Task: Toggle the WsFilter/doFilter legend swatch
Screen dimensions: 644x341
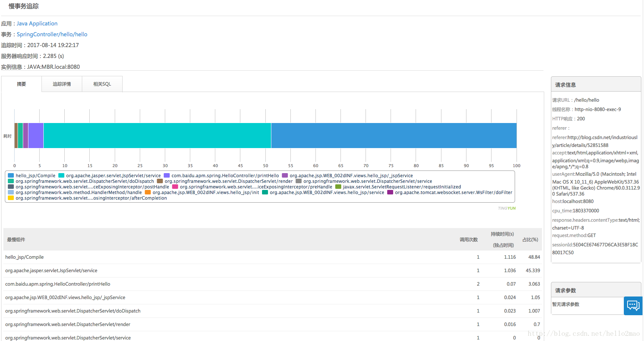Action: click(390, 192)
